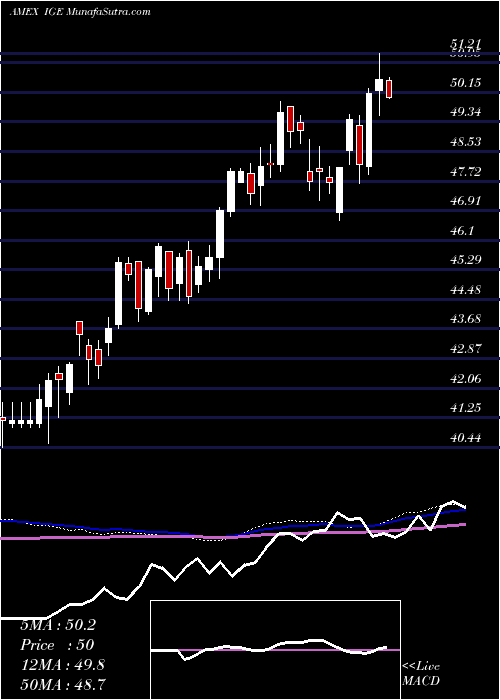Click the '<<Live MACD' label
This screenshot has width=500, height=700.
click(421, 674)
